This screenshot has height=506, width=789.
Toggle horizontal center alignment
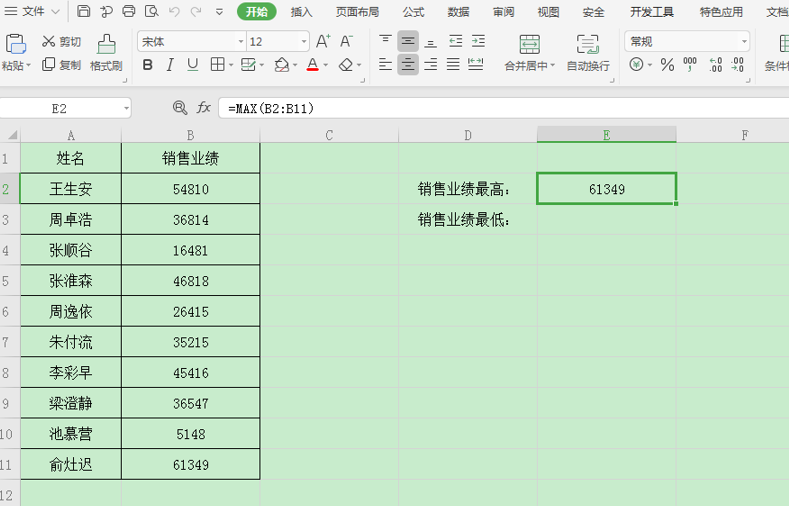(x=408, y=64)
